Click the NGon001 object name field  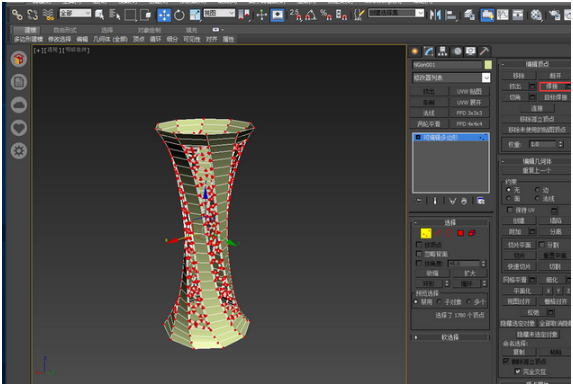(447, 65)
